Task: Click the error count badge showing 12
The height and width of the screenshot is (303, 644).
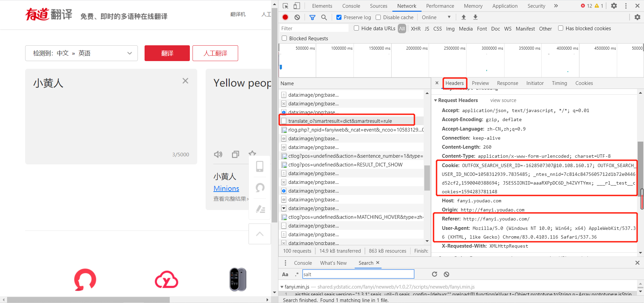Action: [586, 6]
